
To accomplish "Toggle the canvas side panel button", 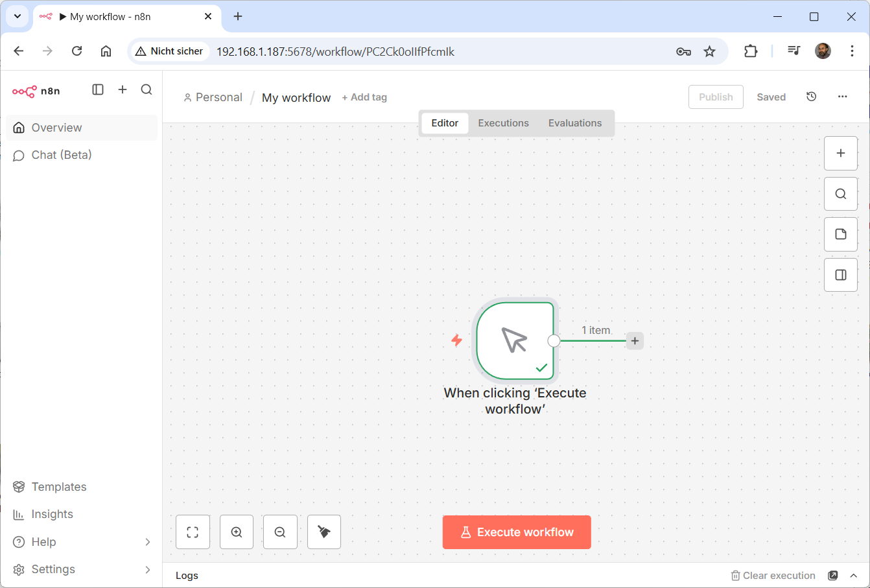I will tap(841, 275).
